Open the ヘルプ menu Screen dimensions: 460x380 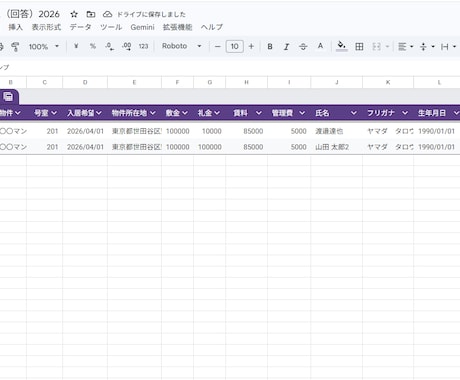point(212,27)
